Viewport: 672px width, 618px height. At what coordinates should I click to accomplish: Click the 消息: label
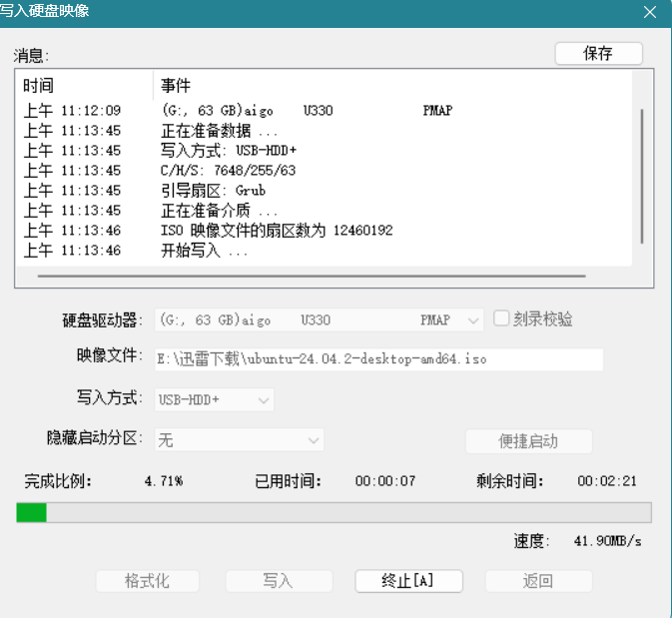[x=31, y=56]
